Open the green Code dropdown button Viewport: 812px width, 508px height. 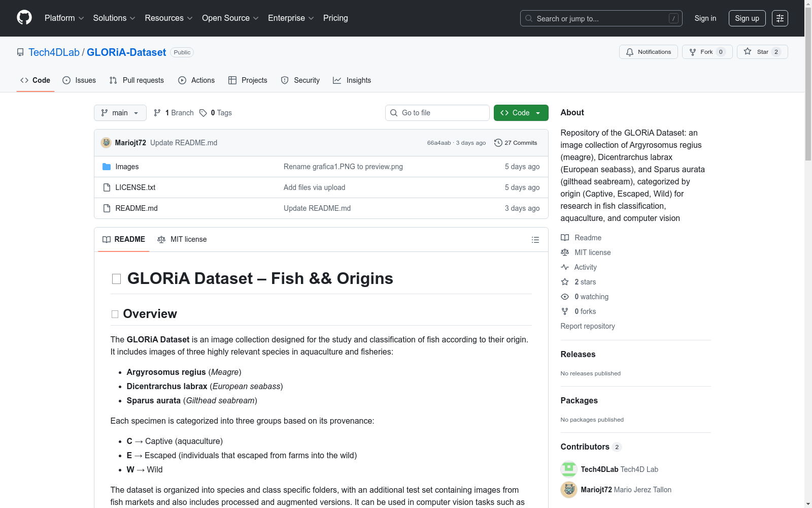click(x=521, y=113)
